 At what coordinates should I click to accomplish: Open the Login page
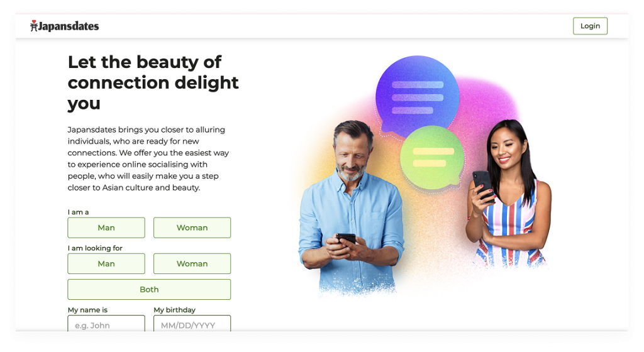pos(590,26)
